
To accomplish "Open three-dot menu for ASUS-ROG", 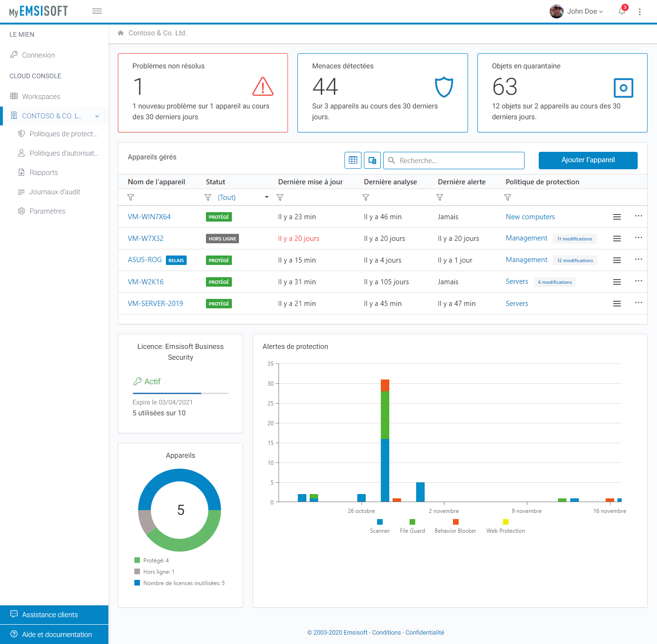I will pyautogui.click(x=639, y=259).
